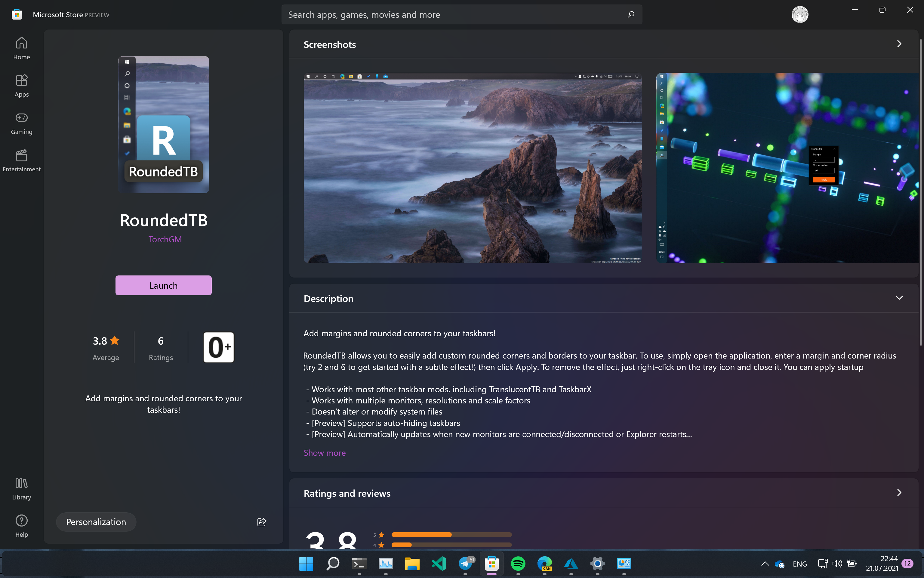This screenshot has width=924, height=578.
Task: Open Gaming section
Action: (x=21, y=123)
